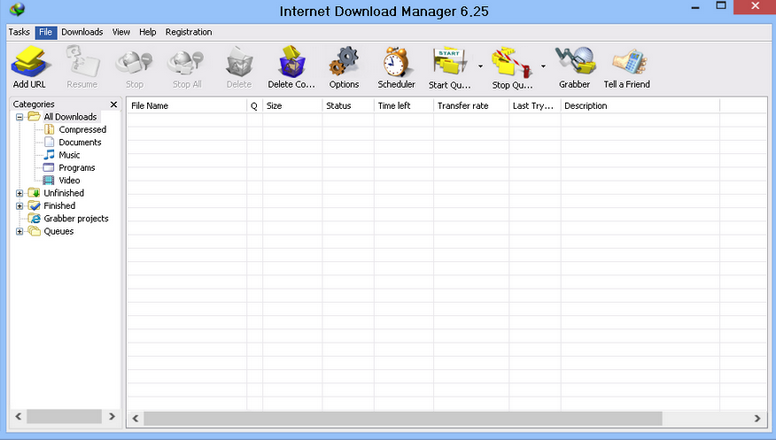Click the Categories panel scroll right arrow
The width and height of the screenshot is (776, 440).
[112, 416]
